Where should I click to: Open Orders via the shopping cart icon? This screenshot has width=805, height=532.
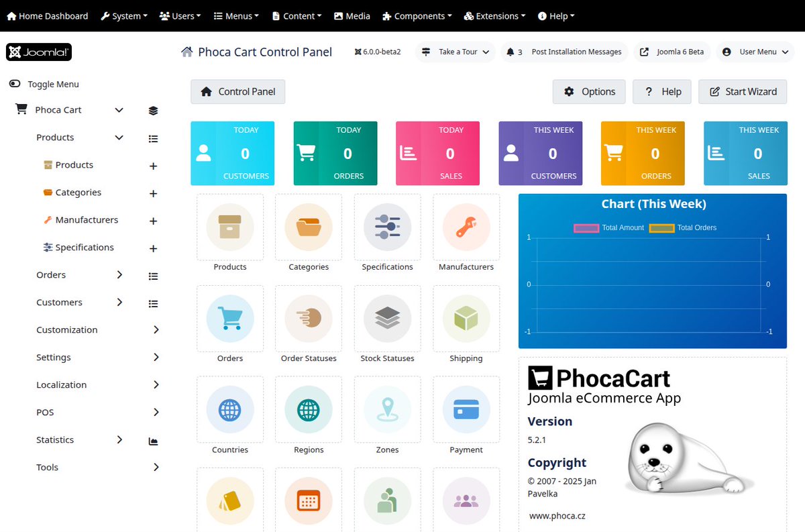(230, 319)
